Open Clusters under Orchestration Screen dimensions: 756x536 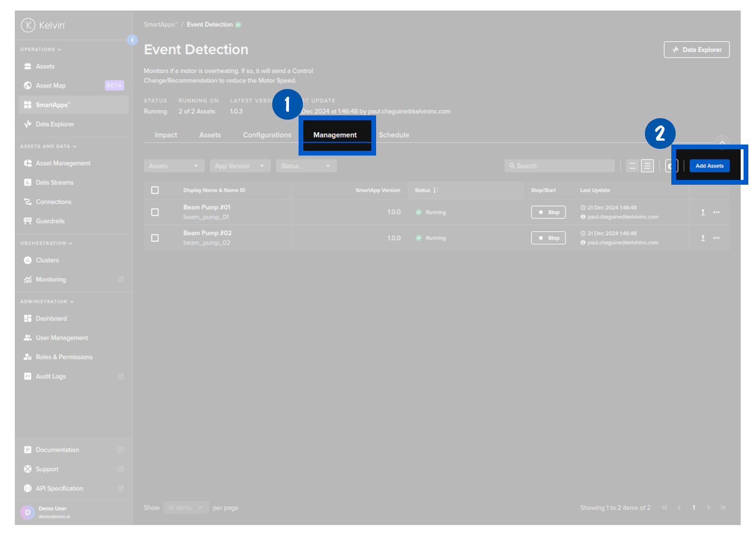(47, 260)
